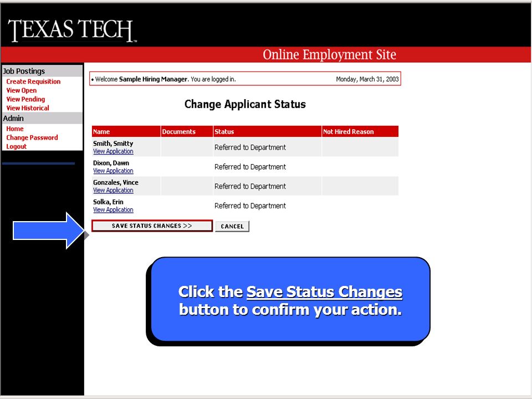The height and width of the screenshot is (399, 532).
Task: Click Dixon, Dawn's Referred to Department status
Action: click(250, 167)
